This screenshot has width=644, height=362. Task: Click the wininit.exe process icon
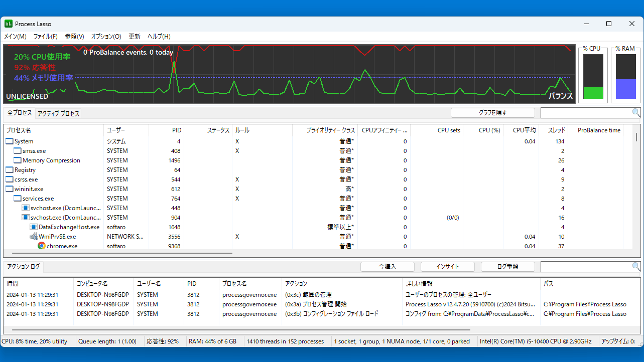tap(10, 189)
